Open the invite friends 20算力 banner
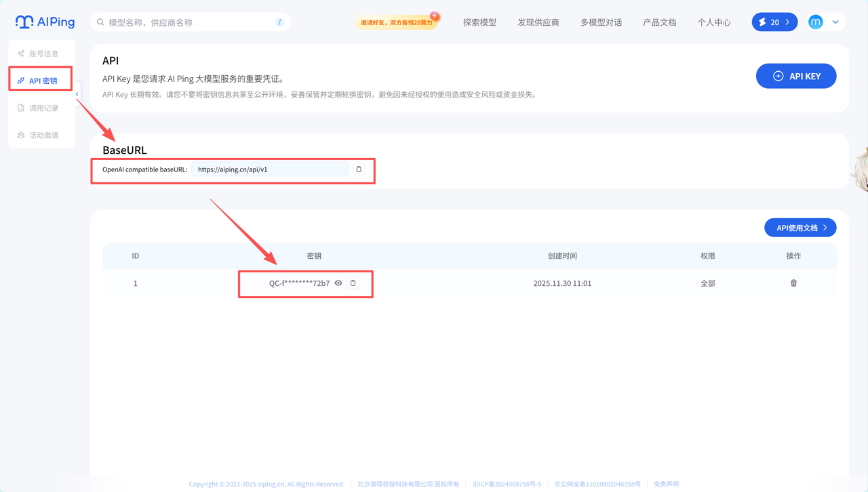 [397, 22]
